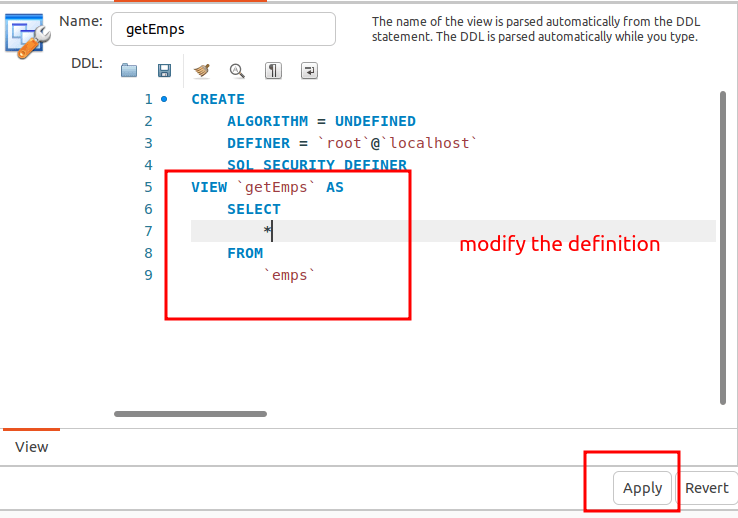Apply the view changes
The width and height of the screenshot is (738, 518).
pos(642,488)
